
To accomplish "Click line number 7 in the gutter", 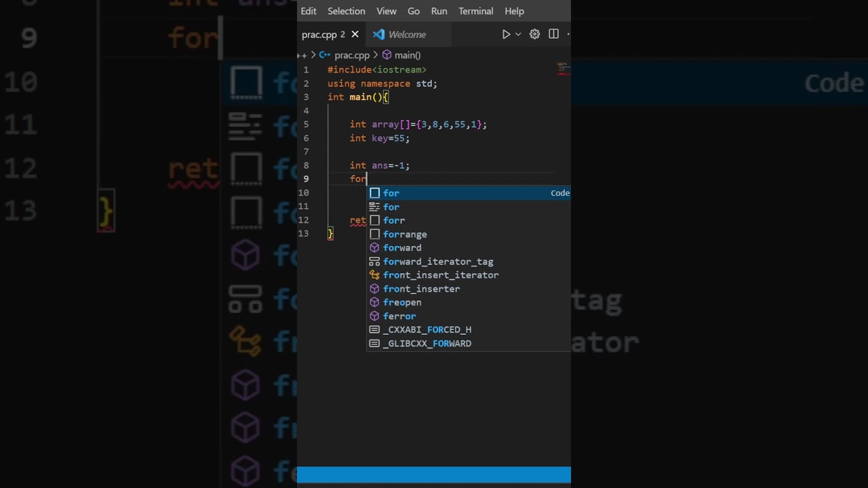I will coord(306,152).
